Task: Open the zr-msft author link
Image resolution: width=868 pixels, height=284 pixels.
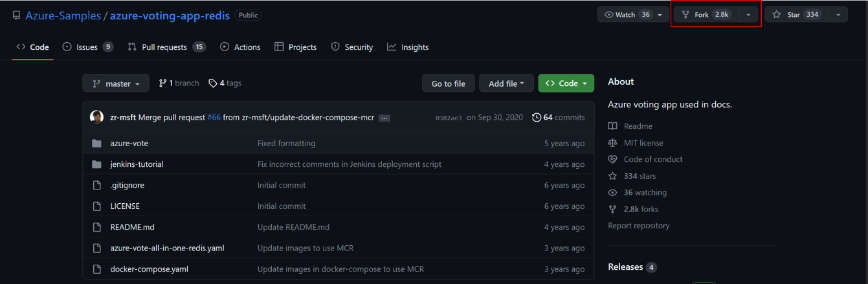Action: pos(123,118)
